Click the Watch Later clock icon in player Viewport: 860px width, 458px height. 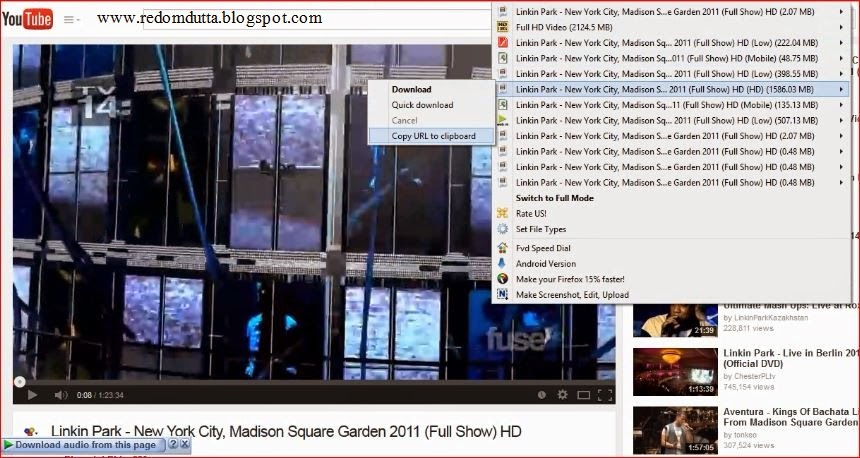coord(542,395)
